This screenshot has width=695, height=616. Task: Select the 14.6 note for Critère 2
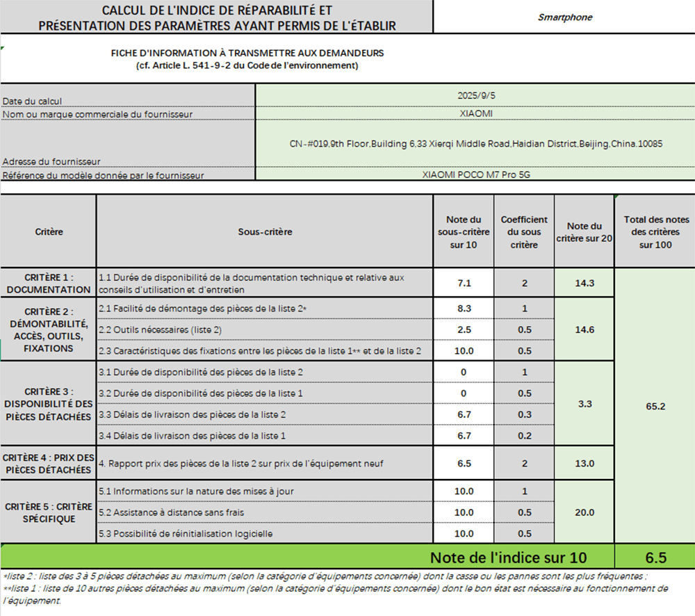584,330
